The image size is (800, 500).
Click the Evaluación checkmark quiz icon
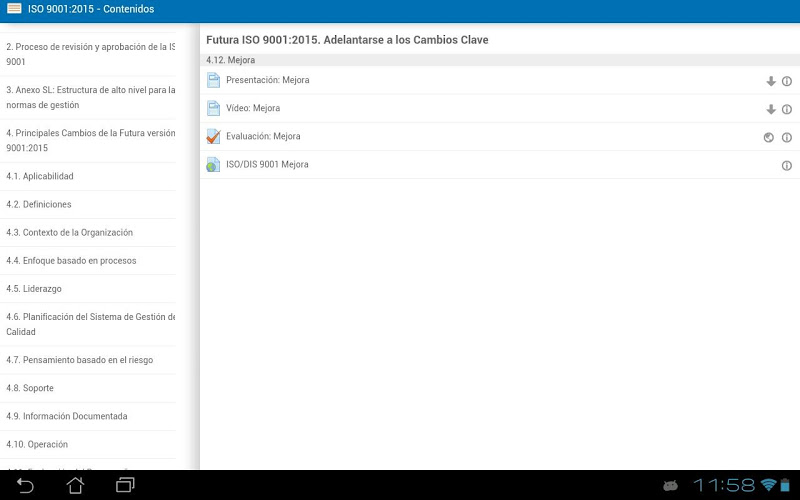tap(213, 136)
